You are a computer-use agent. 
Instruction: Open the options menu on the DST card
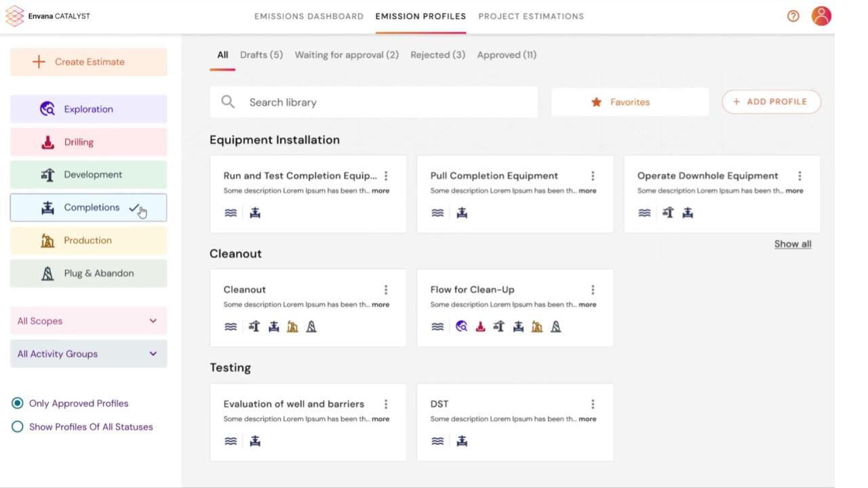pos(593,404)
